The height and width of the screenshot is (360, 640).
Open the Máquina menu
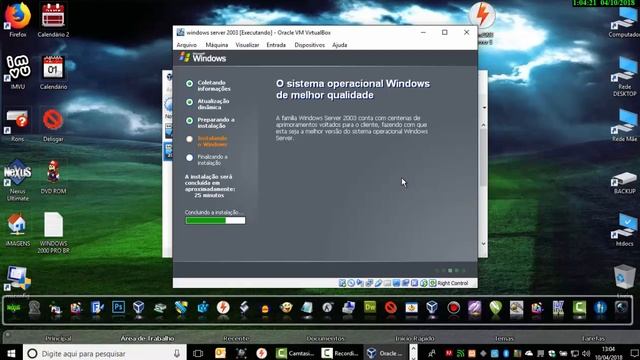click(217, 45)
